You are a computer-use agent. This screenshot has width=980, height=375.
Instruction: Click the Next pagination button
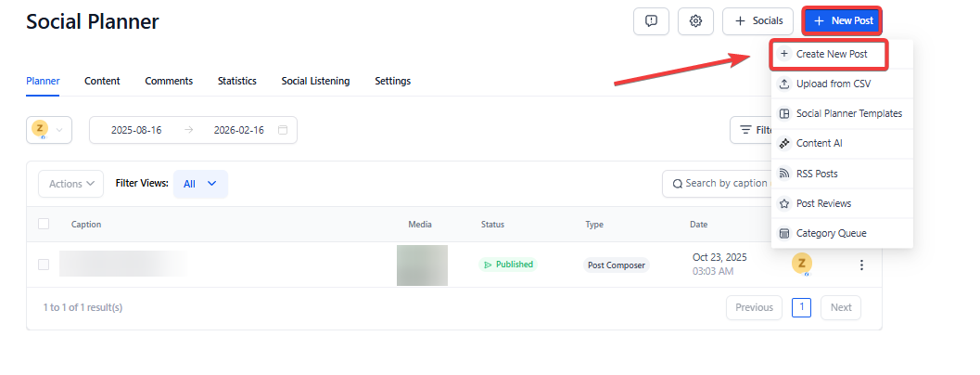coord(840,307)
